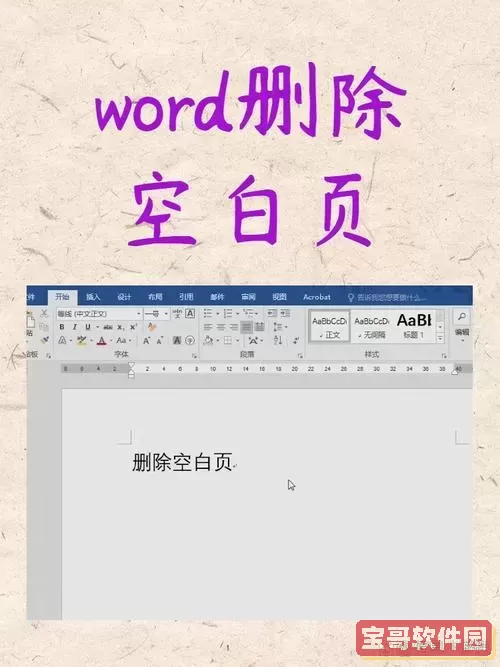Screen dimensions: 500x667
Task: Switch to the 设计 tab
Action: tap(124, 296)
